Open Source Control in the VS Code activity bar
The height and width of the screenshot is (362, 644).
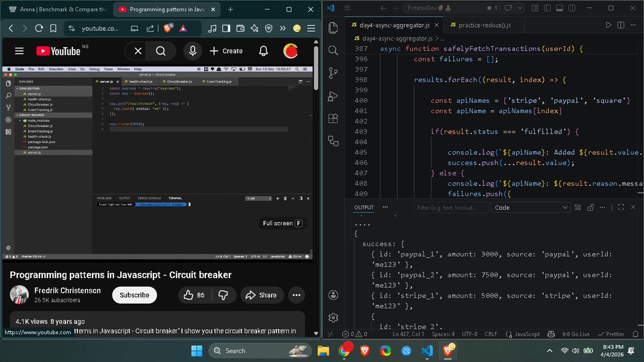click(x=333, y=73)
